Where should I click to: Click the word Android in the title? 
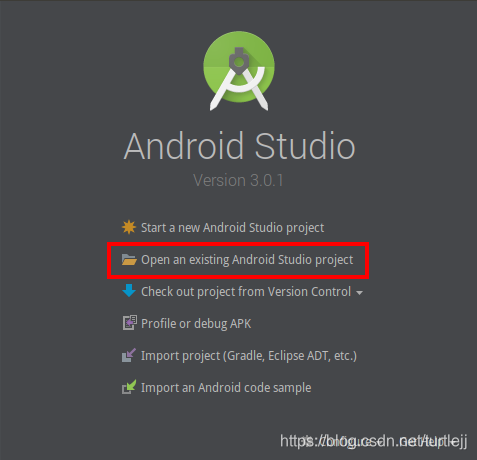tap(184, 146)
